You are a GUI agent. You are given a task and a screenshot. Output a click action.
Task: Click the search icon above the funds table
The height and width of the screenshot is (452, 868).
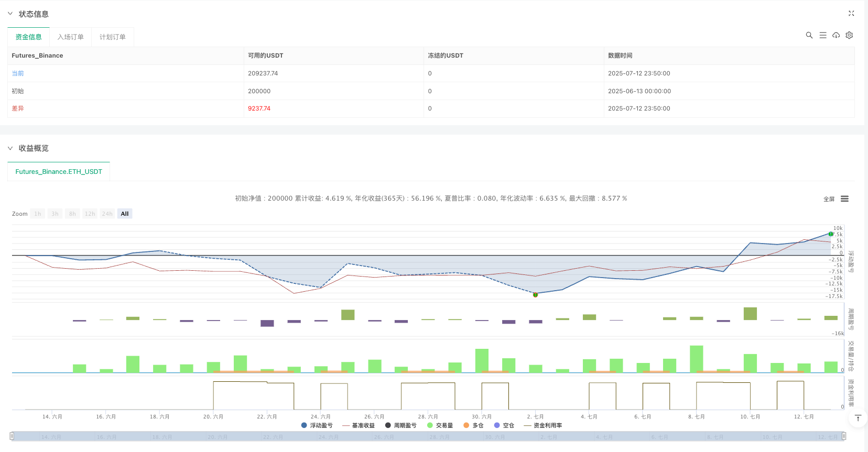(x=809, y=35)
